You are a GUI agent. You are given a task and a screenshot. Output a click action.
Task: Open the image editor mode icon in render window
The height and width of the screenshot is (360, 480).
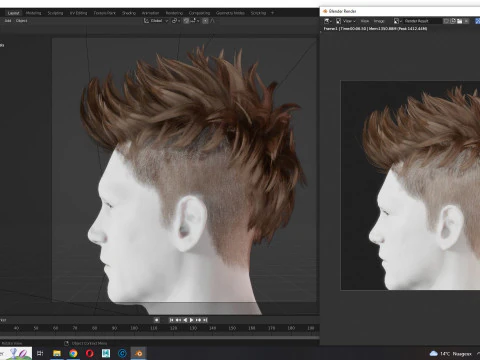338,21
